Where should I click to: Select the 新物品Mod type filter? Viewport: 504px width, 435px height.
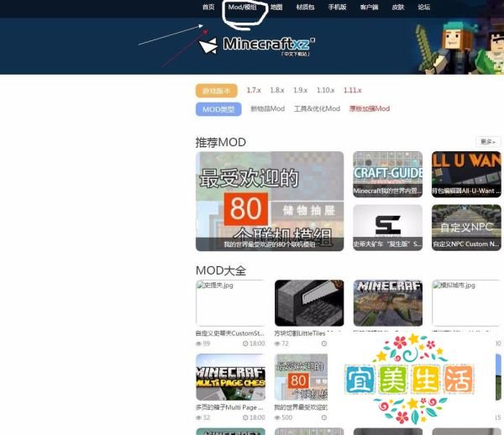click(268, 109)
